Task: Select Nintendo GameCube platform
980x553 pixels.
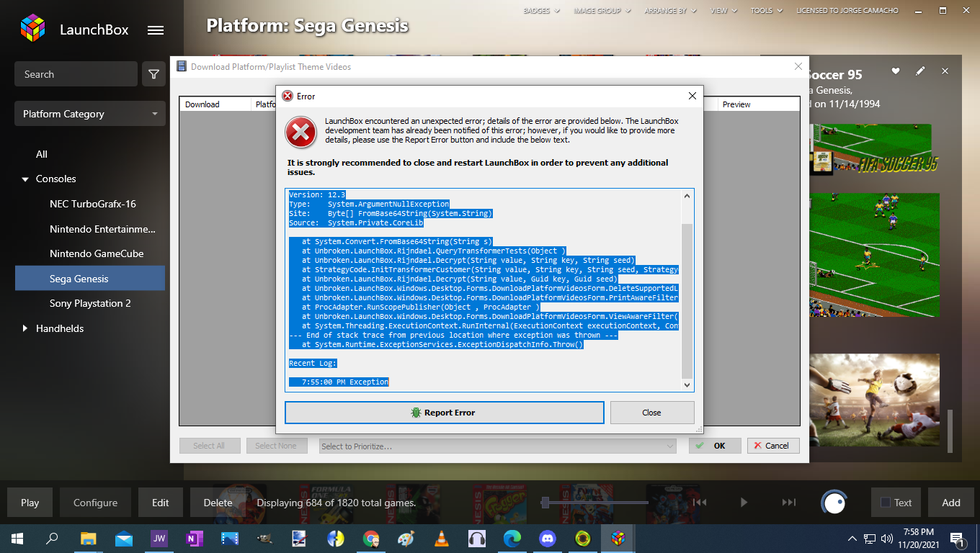Action: pos(97,253)
